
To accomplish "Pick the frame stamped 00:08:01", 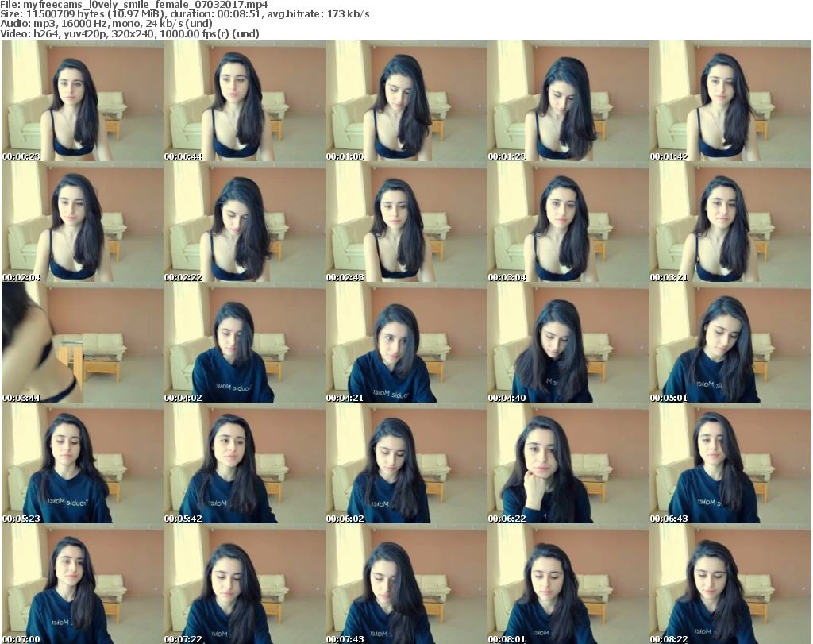I will 568,584.
